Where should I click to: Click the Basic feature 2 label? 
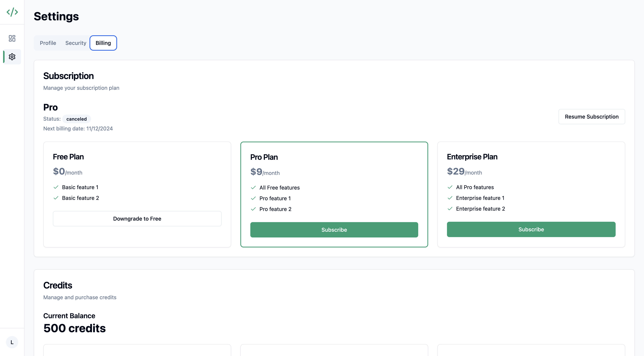(80, 198)
